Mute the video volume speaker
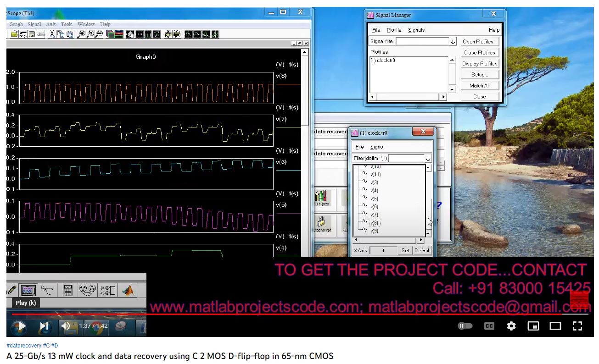The width and height of the screenshot is (599, 364). [66, 326]
